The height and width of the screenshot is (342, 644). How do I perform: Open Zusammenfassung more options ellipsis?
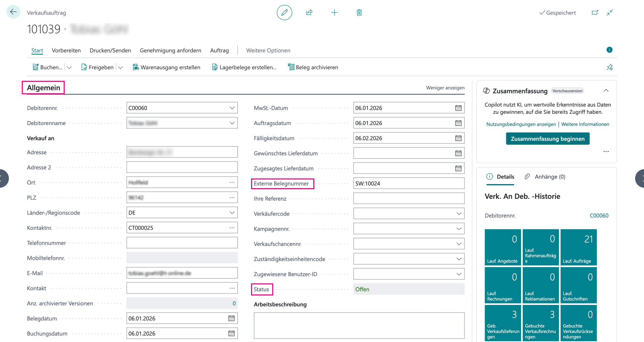(x=606, y=151)
